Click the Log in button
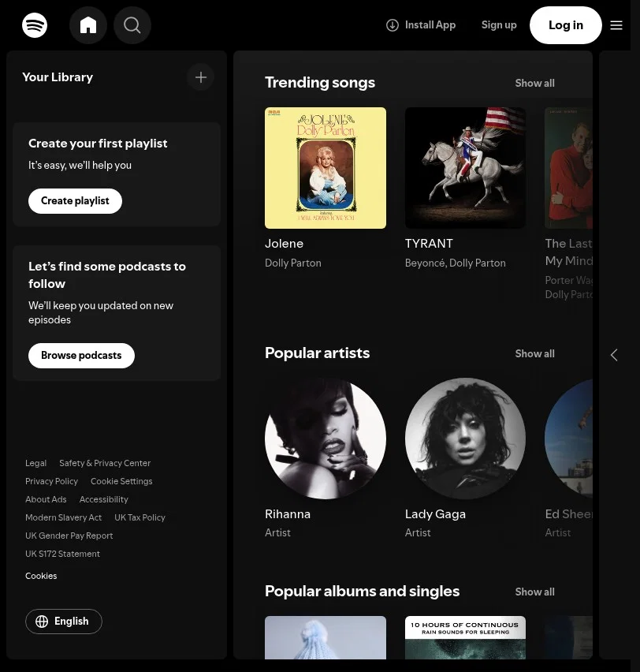This screenshot has width=640, height=672. tap(566, 25)
